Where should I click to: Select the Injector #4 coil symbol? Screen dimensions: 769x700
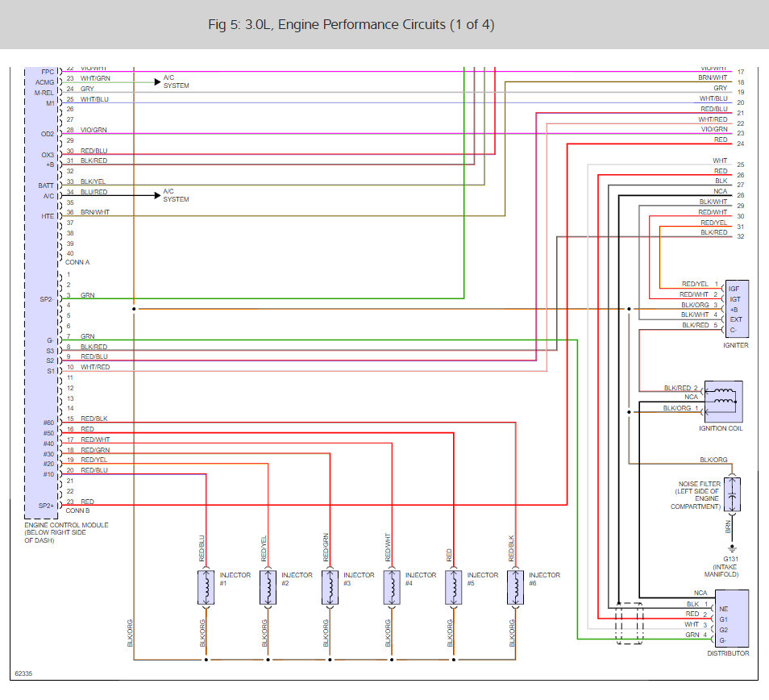tap(392, 588)
